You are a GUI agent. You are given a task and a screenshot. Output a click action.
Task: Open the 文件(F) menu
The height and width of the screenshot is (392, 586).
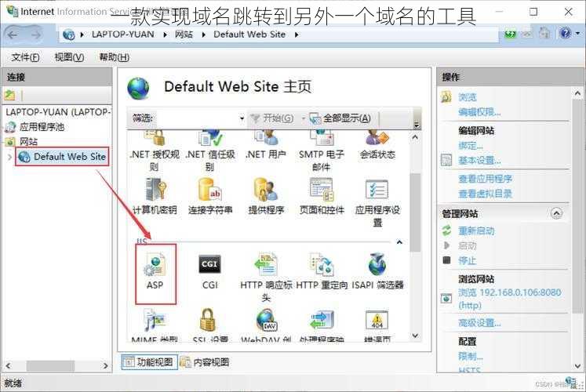tap(25, 57)
